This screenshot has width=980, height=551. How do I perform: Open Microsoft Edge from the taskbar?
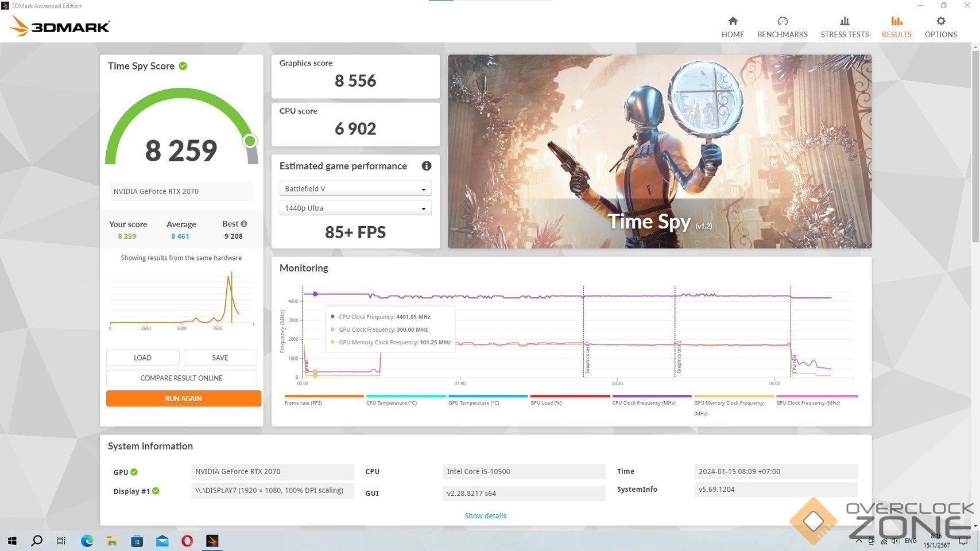click(87, 541)
